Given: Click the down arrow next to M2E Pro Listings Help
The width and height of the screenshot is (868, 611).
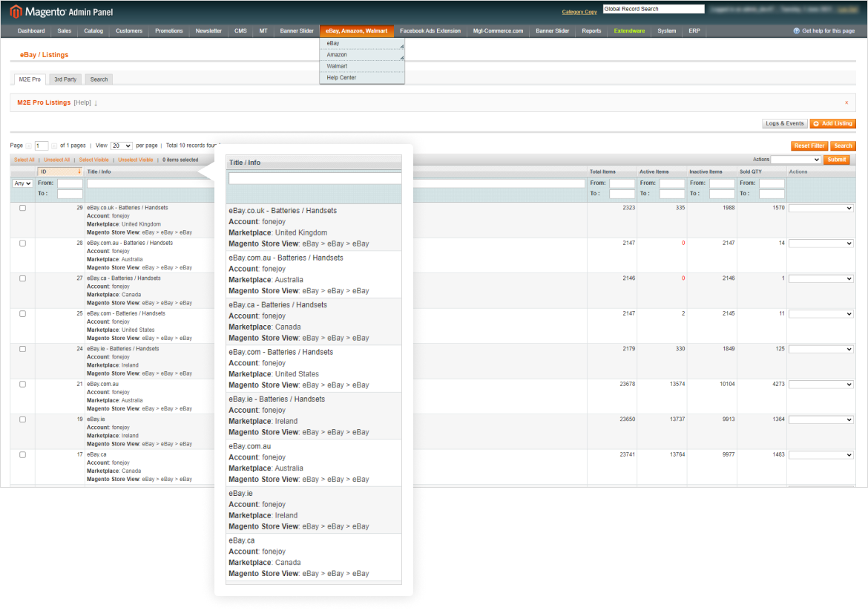Looking at the screenshot, I should click(x=96, y=103).
